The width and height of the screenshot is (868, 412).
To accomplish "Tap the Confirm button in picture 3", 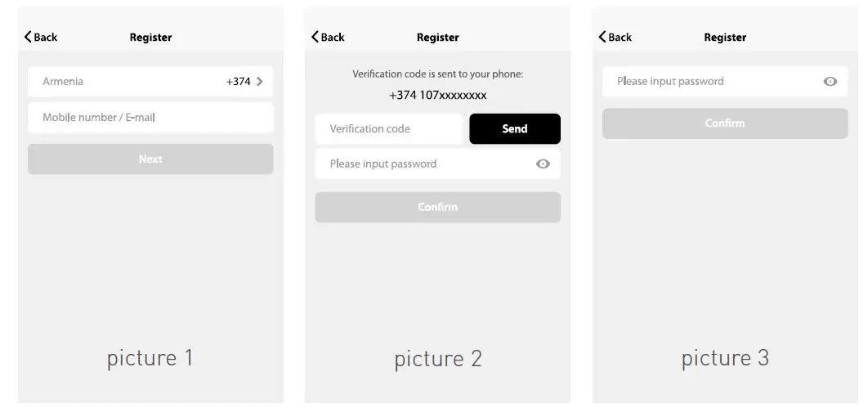I will 725,123.
